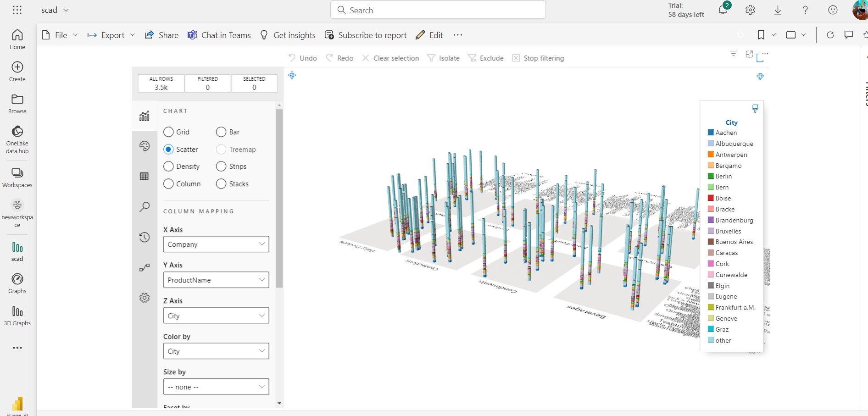Screen dimensions: 868x416
Task: Open chart settings via gear icon
Action: pyautogui.click(x=145, y=298)
